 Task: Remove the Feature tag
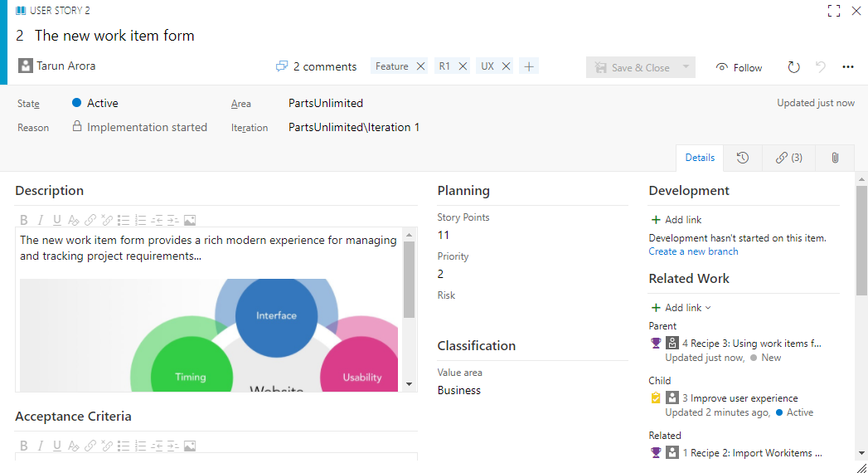pyautogui.click(x=420, y=66)
